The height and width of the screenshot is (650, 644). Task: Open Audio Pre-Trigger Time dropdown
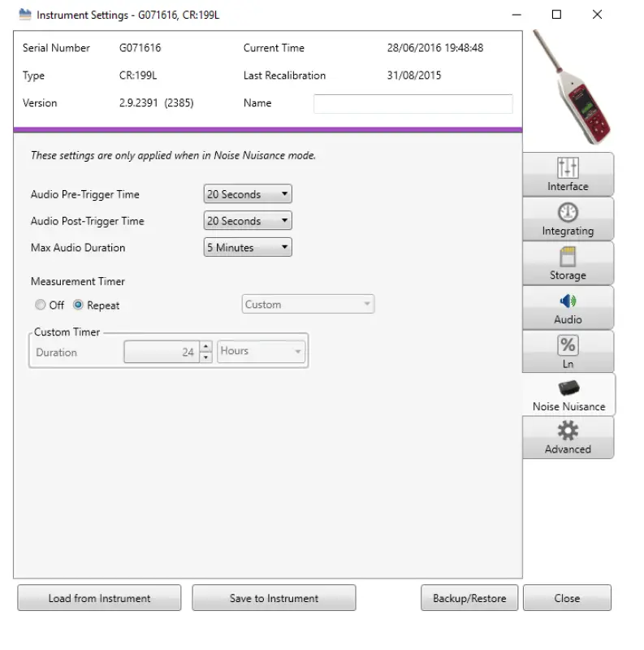248,194
